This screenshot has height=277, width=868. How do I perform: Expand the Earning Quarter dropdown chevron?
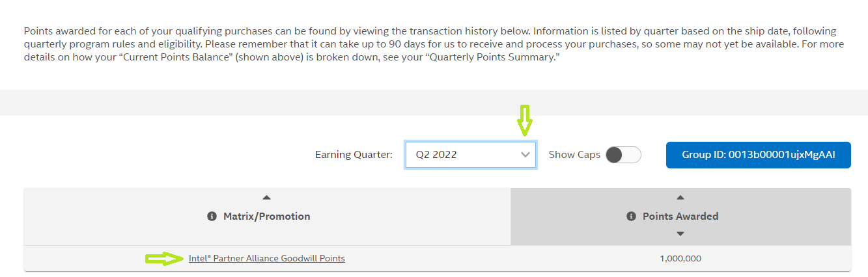point(525,155)
